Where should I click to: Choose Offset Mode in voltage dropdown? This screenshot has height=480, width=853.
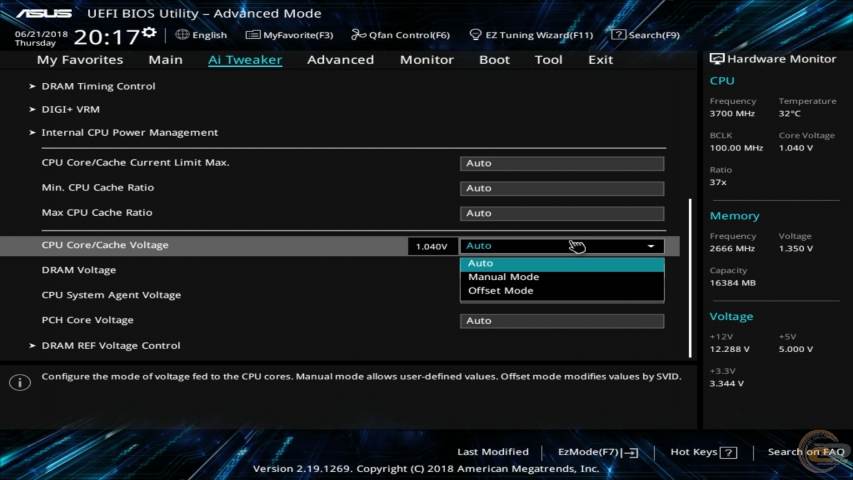562,291
